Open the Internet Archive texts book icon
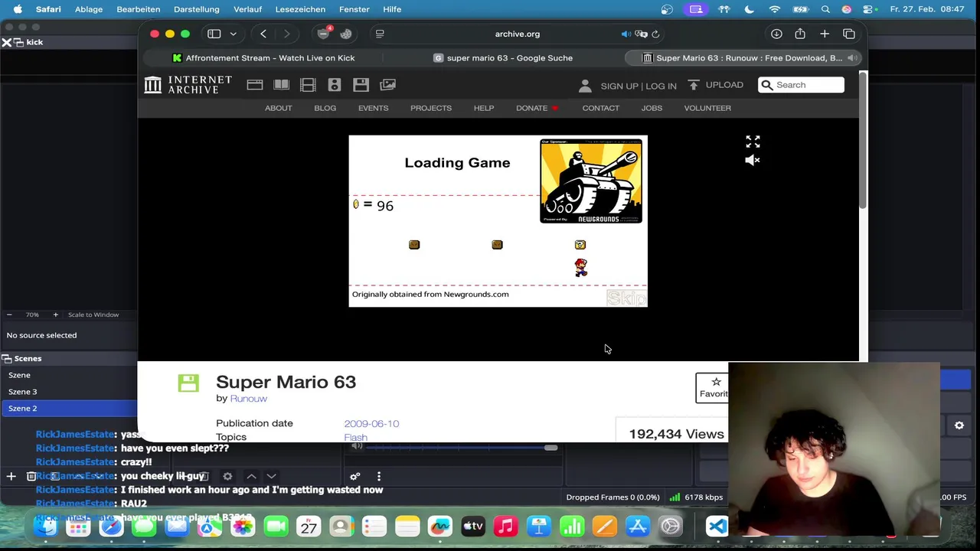The width and height of the screenshot is (980, 551). (x=282, y=85)
